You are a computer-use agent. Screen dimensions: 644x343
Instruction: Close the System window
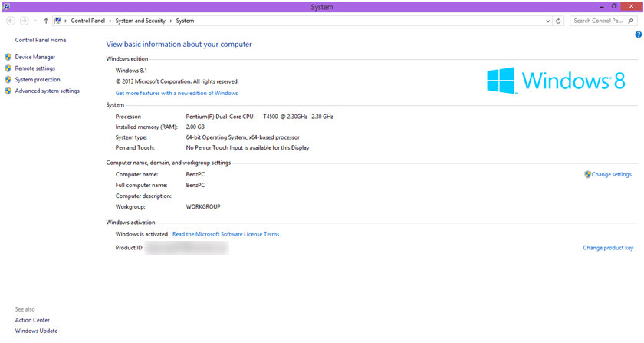(632, 6)
